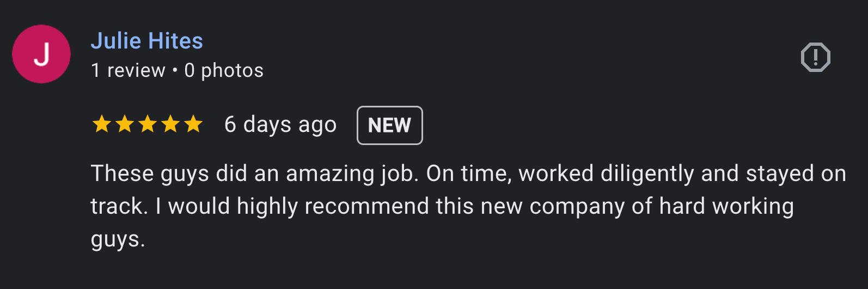Click the pink J avatar circle
The width and height of the screenshot is (868, 289).
click(x=41, y=54)
